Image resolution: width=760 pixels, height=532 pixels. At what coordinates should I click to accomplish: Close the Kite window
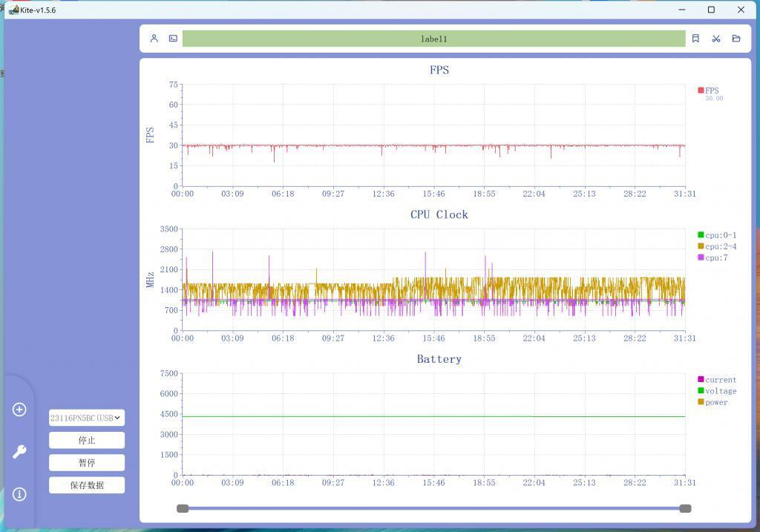pos(741,10)
